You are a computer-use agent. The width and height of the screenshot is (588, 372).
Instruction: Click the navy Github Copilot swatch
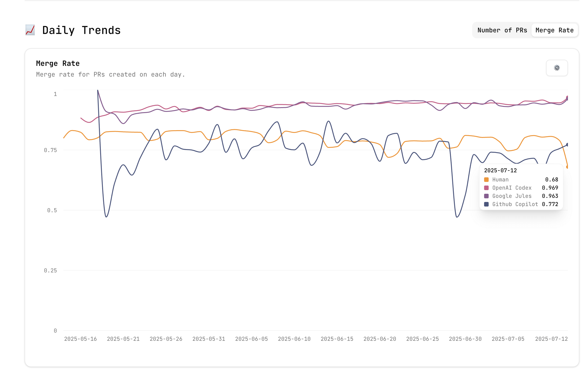(x=486, y=204)
